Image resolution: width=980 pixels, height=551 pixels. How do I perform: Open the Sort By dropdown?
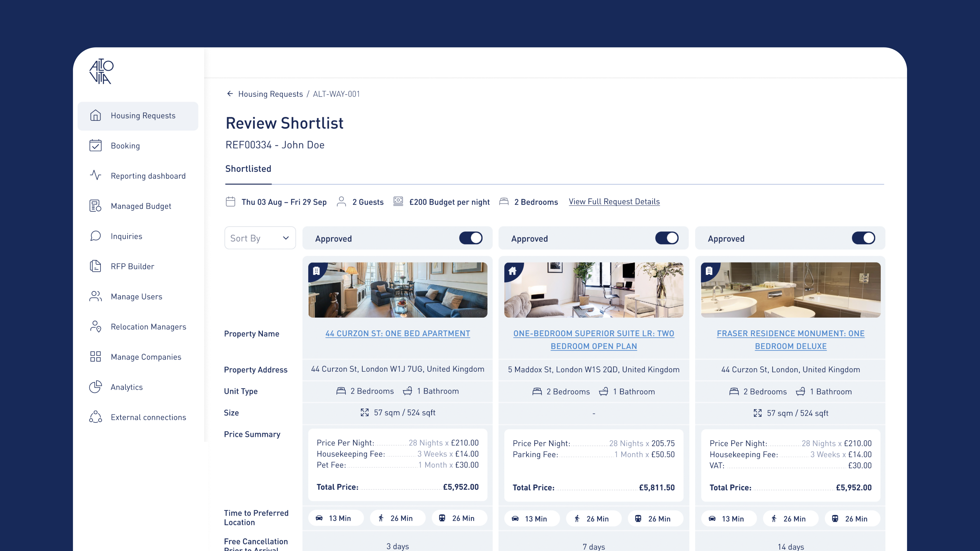[260, 238]
